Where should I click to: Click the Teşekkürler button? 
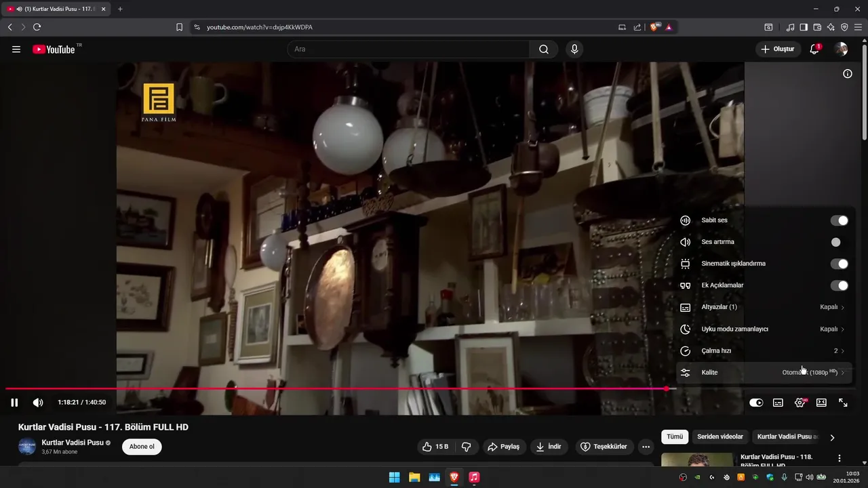(x=604, y=447)
